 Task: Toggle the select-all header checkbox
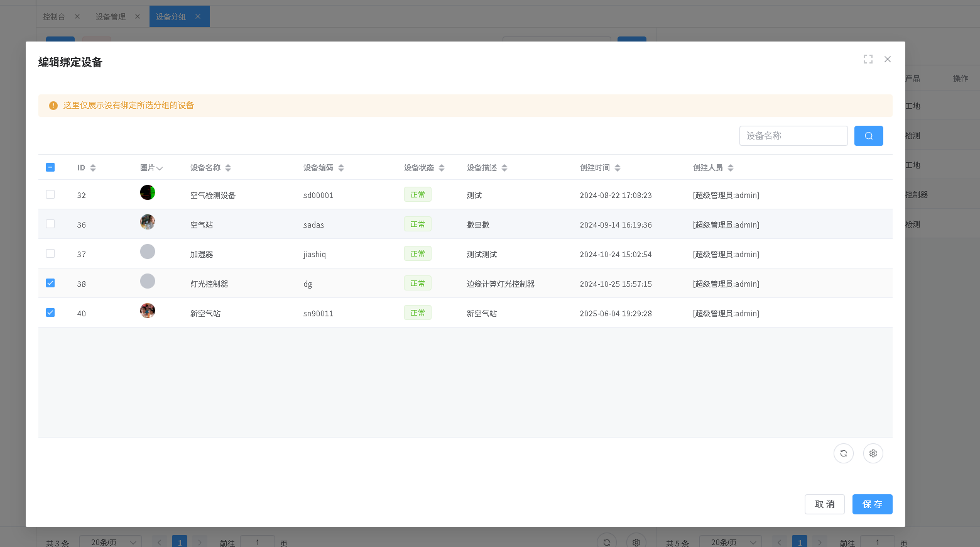click(x=50, y=167)
